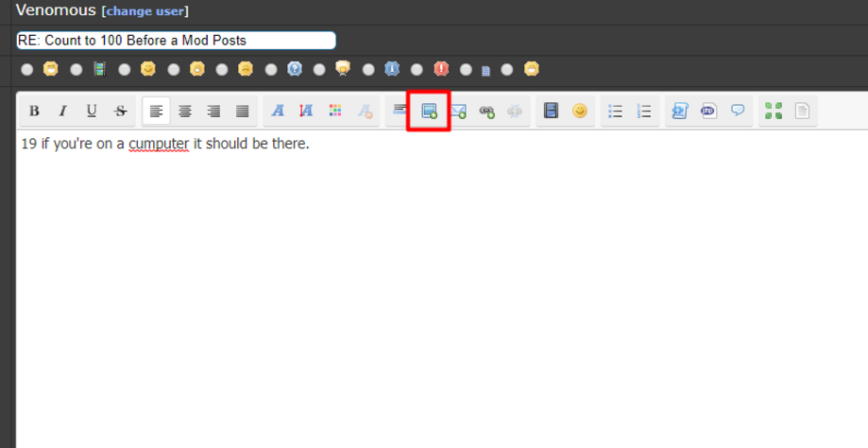This screenshot has height=448, width=868.
Task: Click the insert quote icon
Action: (738, 112)
